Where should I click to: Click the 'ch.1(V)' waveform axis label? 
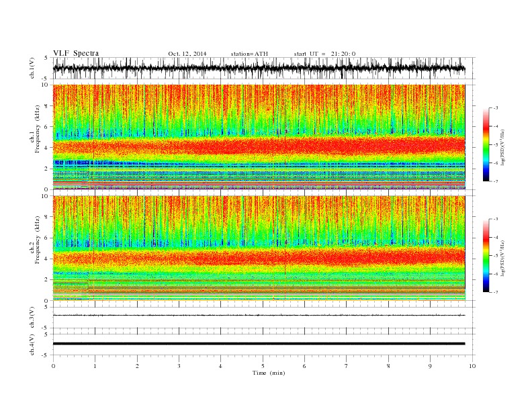(32, 68)
